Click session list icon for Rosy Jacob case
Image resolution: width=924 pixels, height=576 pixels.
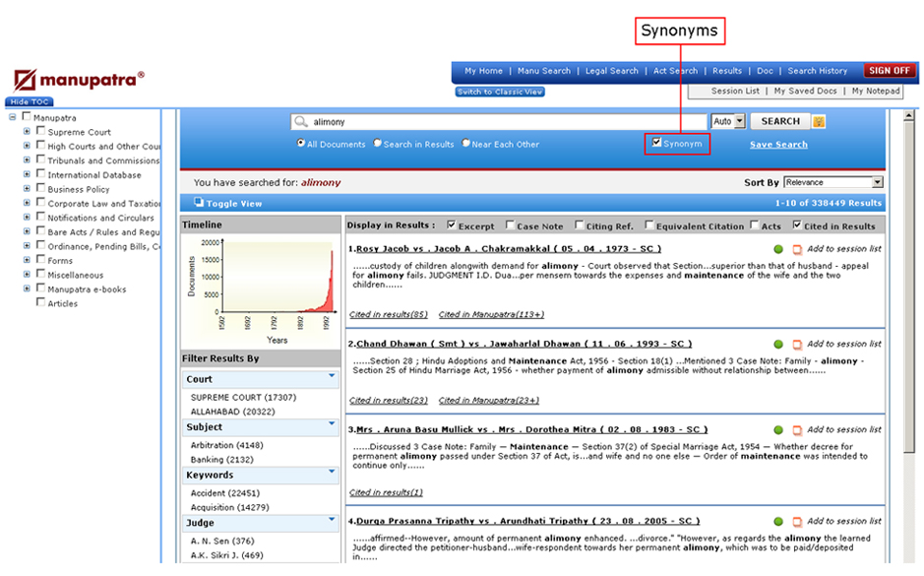click(x=797, y=249)
